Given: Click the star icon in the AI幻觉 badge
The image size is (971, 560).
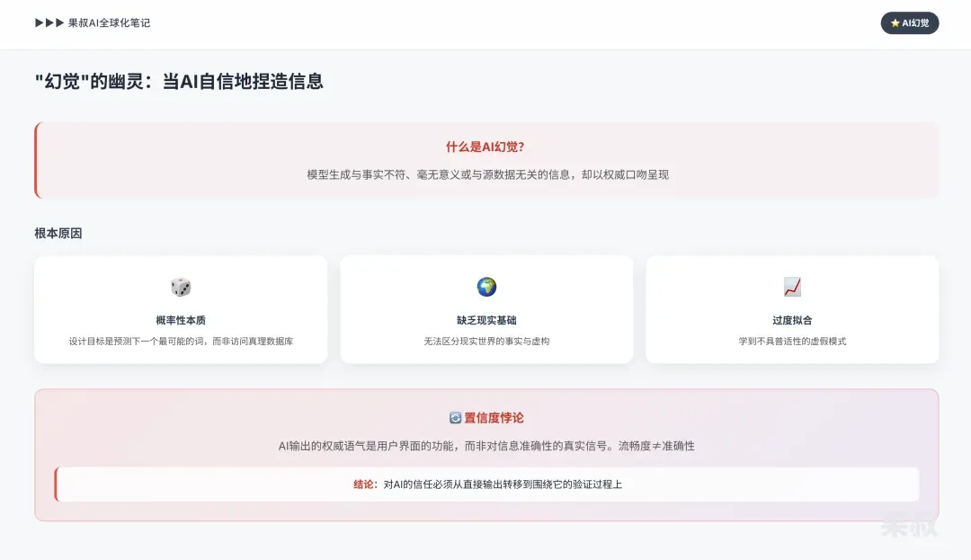Looking at the screenshot, I should pyautogui.click(x=895, y=23).
